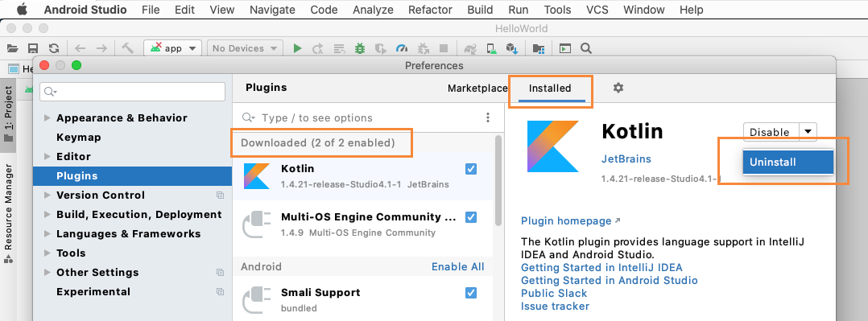The height and width of the screenshot is (321, 868).
Task: Open the SDK Manager icon
Action: [512, 49]
